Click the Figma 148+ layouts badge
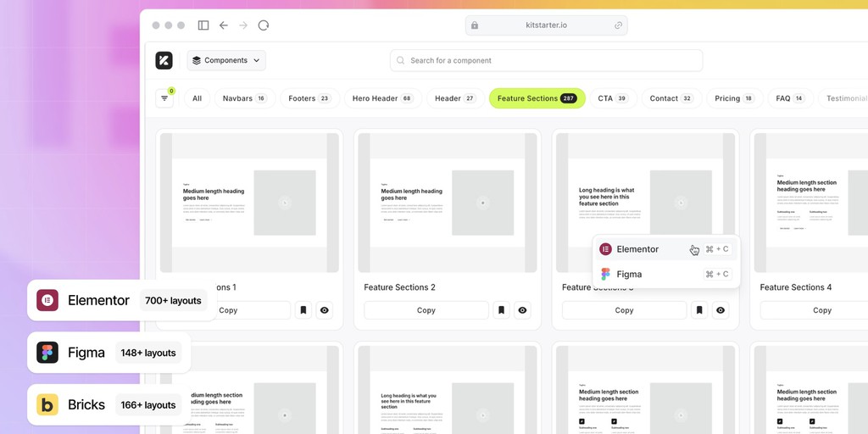 (109, 353)
